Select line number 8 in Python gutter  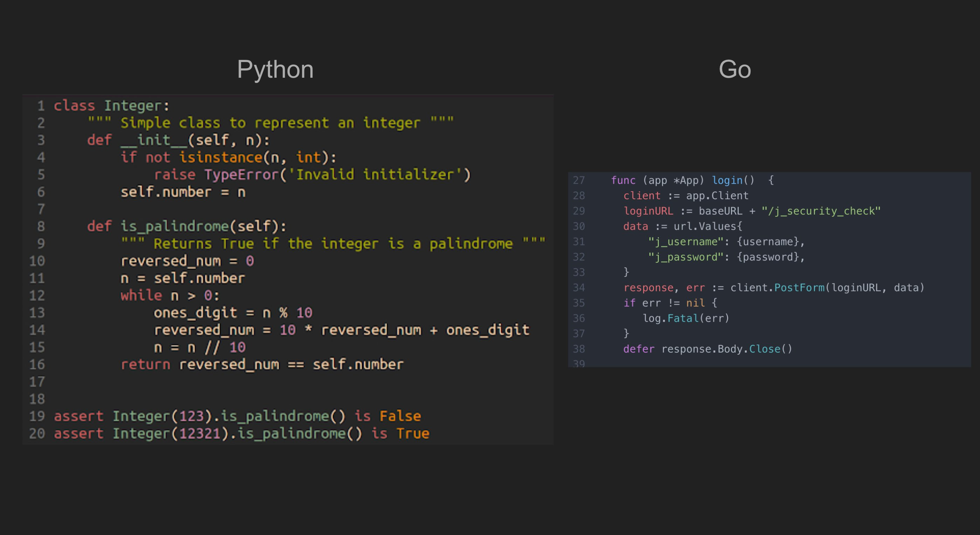(41, 226)
